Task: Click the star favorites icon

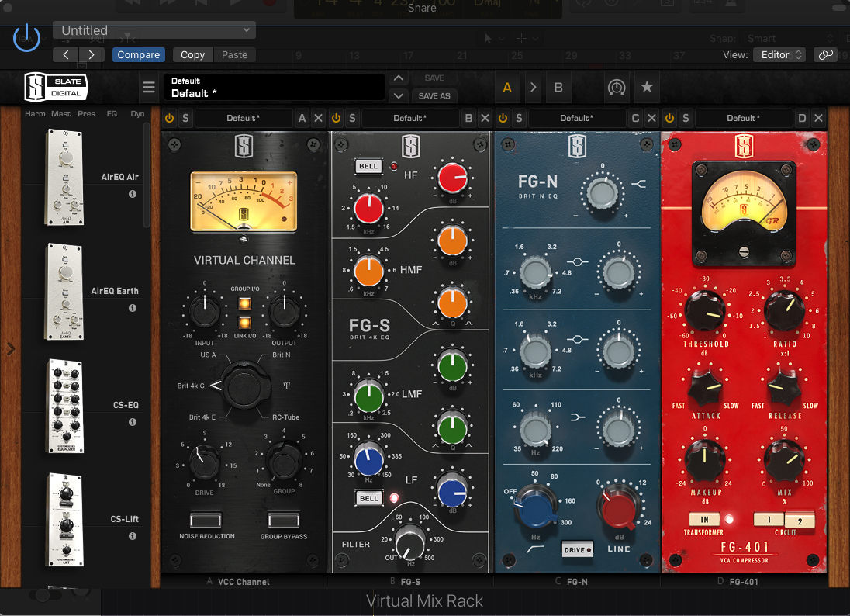Action: (647, 88)
